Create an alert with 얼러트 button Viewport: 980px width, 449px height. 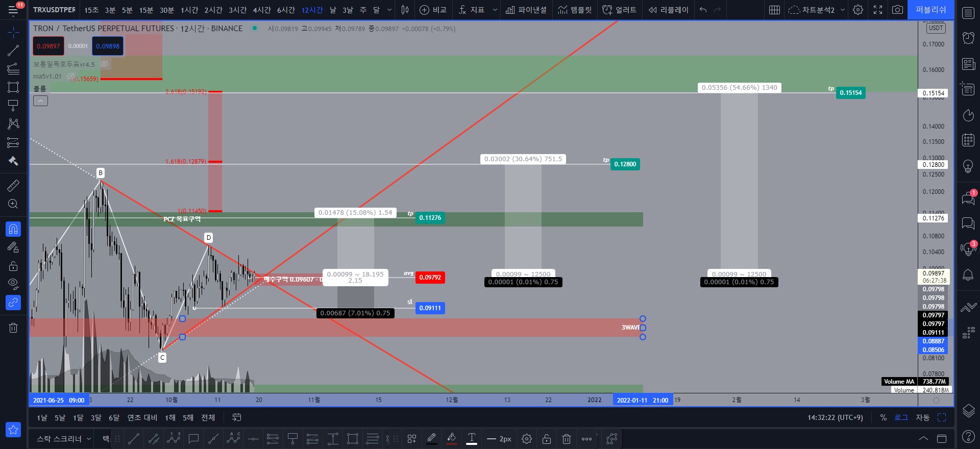[x=619, y=10]
